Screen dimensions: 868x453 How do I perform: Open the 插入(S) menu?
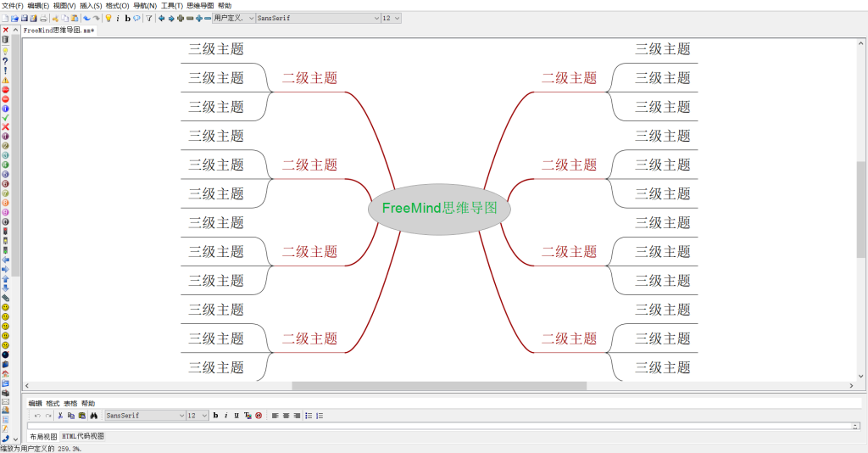pos(91,6)
